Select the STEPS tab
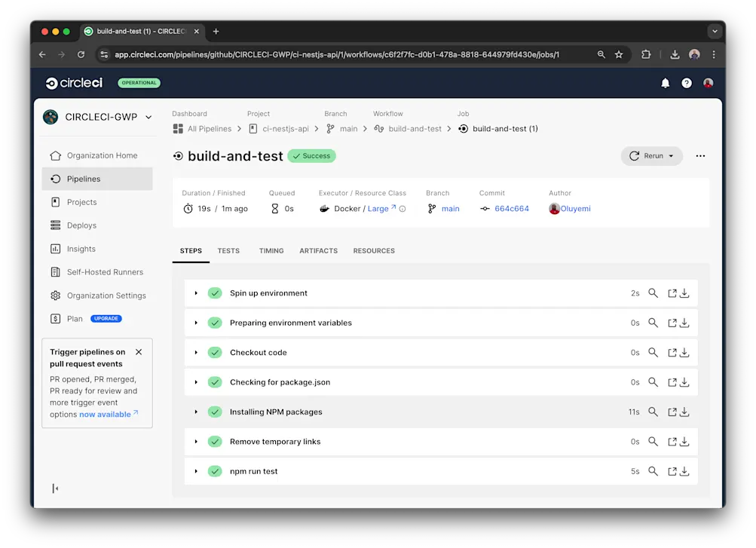The height and width of the screenshot is (548, 756). (191, 250)
